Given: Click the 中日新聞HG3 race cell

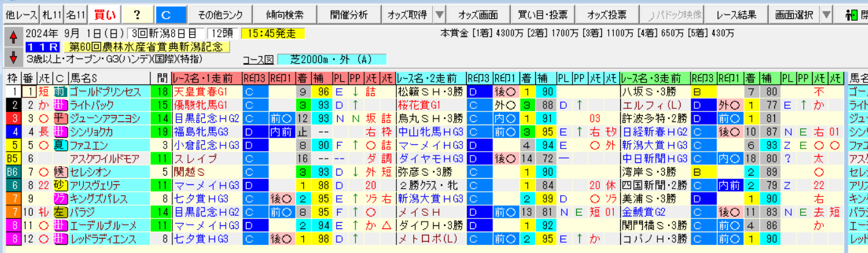Looking at the screenshot, I should 655,158.
